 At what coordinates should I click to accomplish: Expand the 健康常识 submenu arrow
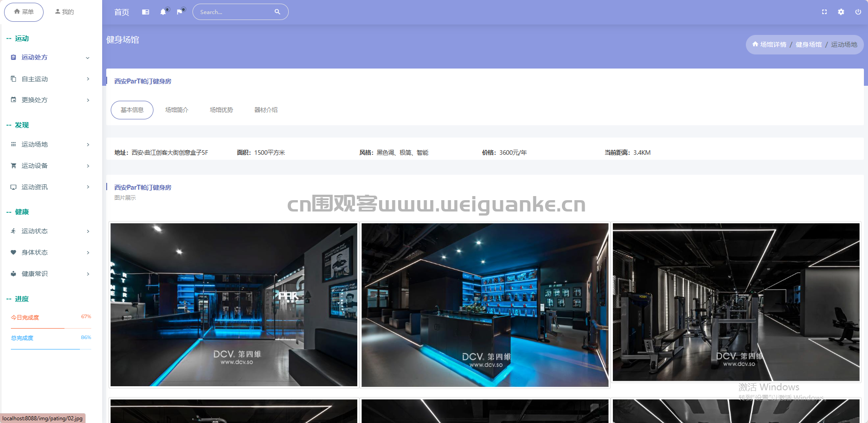click(88, 274)
